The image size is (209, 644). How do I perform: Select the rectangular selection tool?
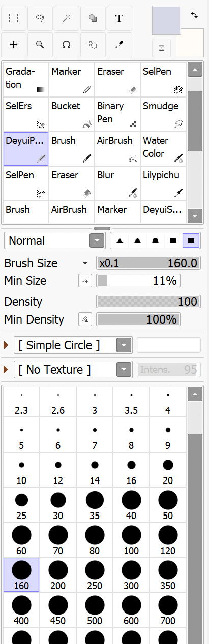(x=14, y=19)
